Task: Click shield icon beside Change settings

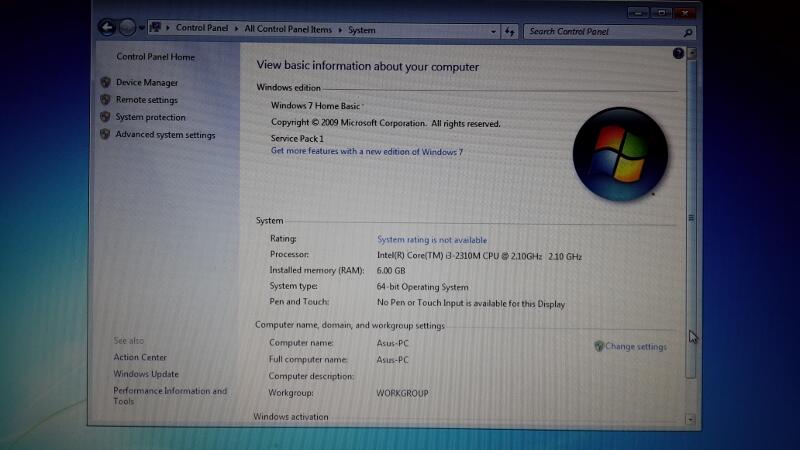Action: (599, 346)
